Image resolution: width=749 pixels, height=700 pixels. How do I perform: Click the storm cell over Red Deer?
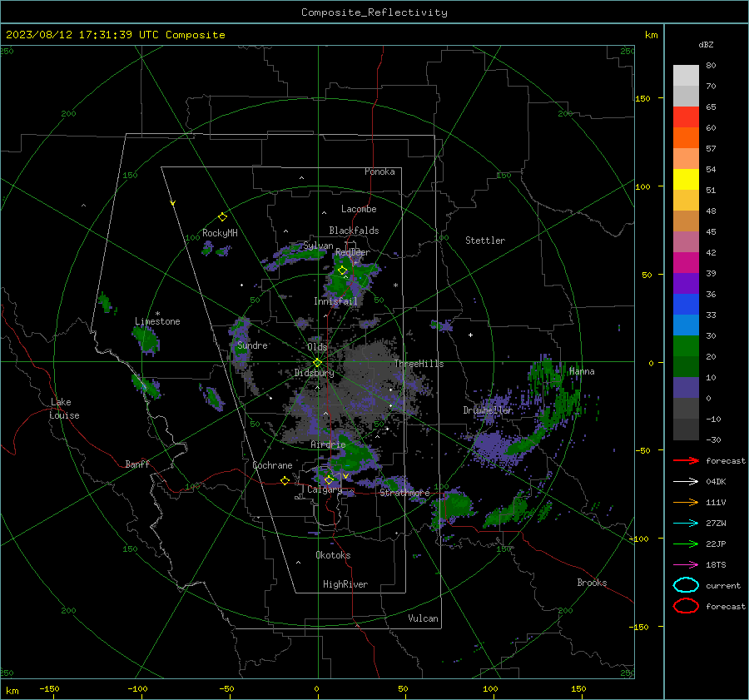click(x=351, y=280)
